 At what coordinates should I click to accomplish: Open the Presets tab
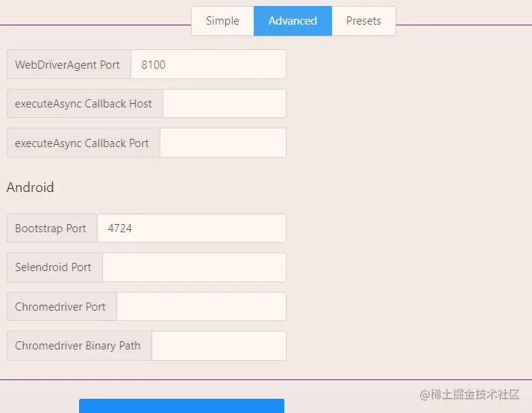[x=363, y=21]
